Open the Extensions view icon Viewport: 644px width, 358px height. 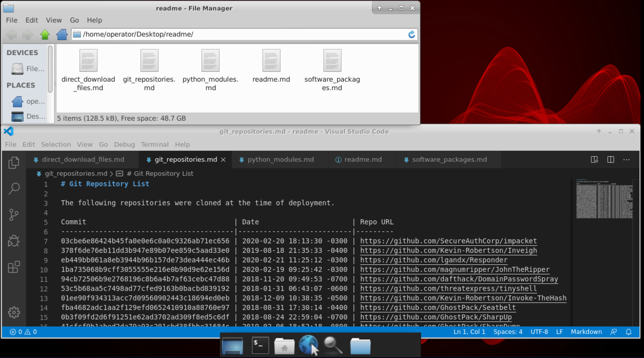(14, 267)
